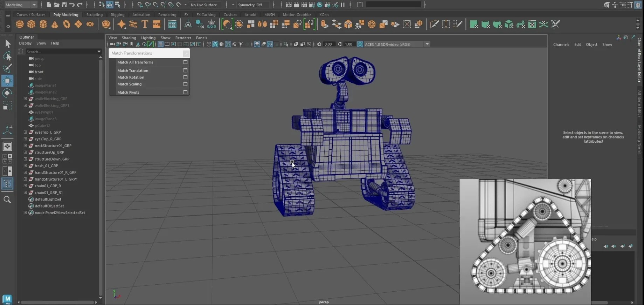The height and width of the screenshot is (305, 644).
Task: Activate the Rotate tool in toolbox
Action: 7,93
